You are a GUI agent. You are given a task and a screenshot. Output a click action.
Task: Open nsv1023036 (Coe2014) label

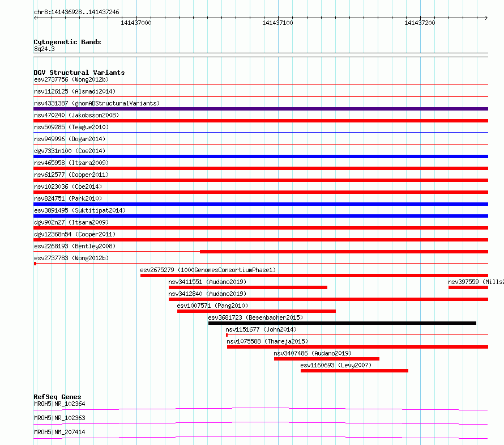pos(68,187)
